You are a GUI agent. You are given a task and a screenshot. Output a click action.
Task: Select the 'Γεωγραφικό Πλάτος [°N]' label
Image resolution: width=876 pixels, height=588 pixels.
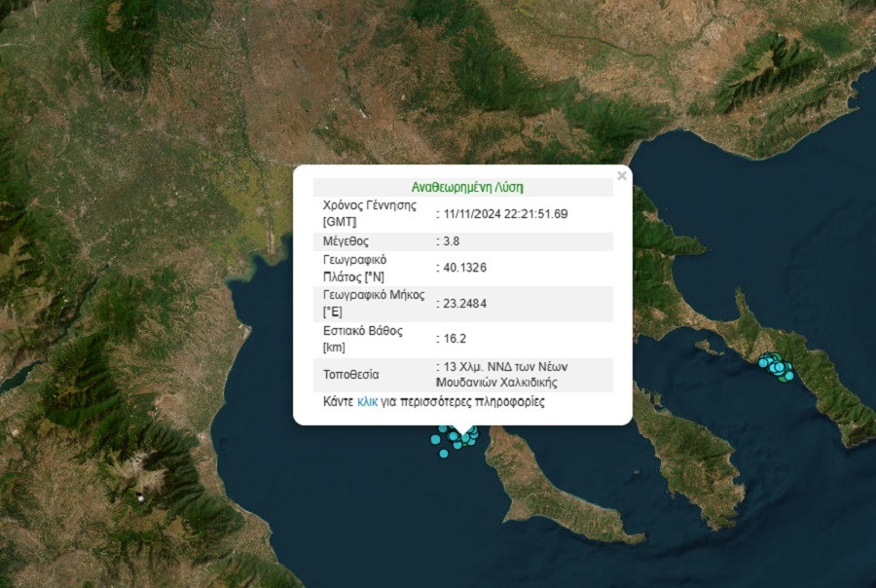[354, 268]
